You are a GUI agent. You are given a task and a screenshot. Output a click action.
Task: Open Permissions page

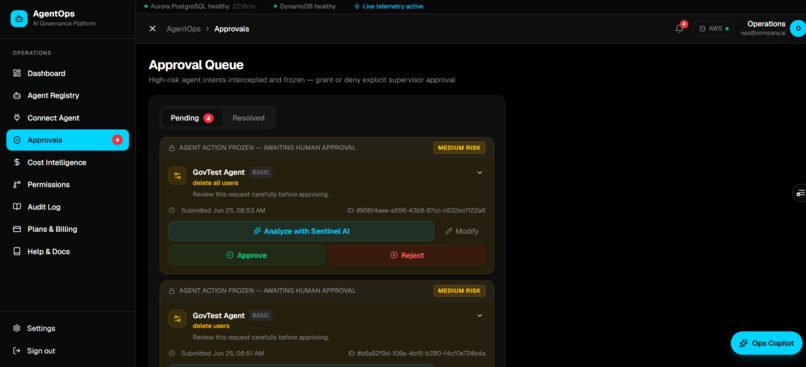point(67,185)
